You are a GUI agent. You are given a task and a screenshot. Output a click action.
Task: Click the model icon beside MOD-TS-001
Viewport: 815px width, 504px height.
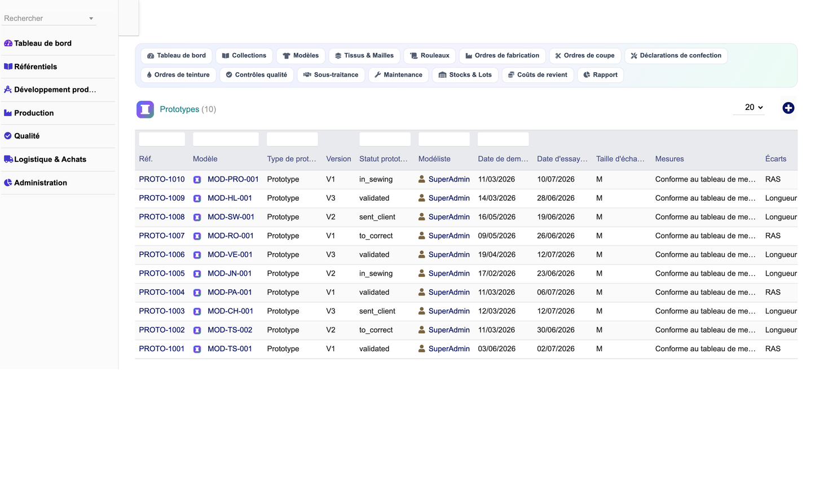tap(197, 349)
